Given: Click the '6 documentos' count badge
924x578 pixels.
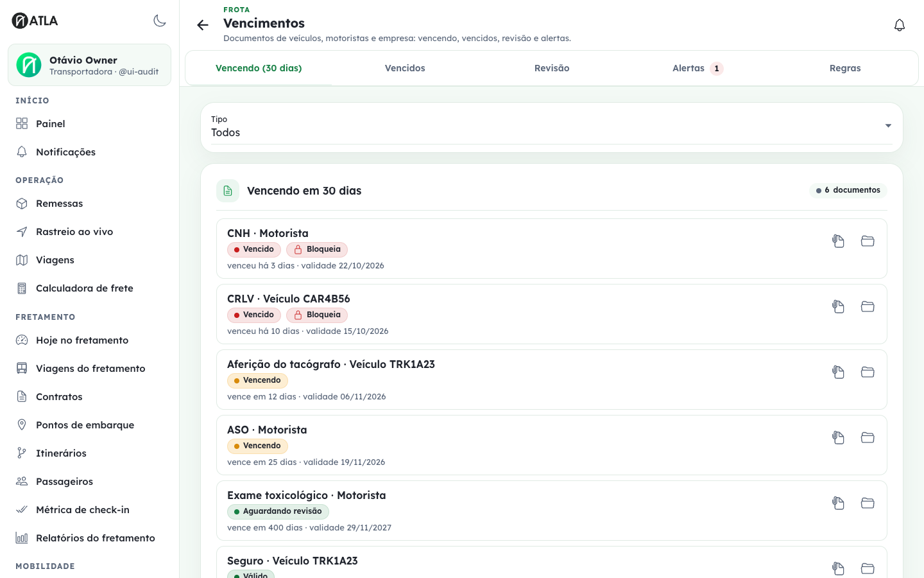Looking at the screenshot, I should pos(848,190).
